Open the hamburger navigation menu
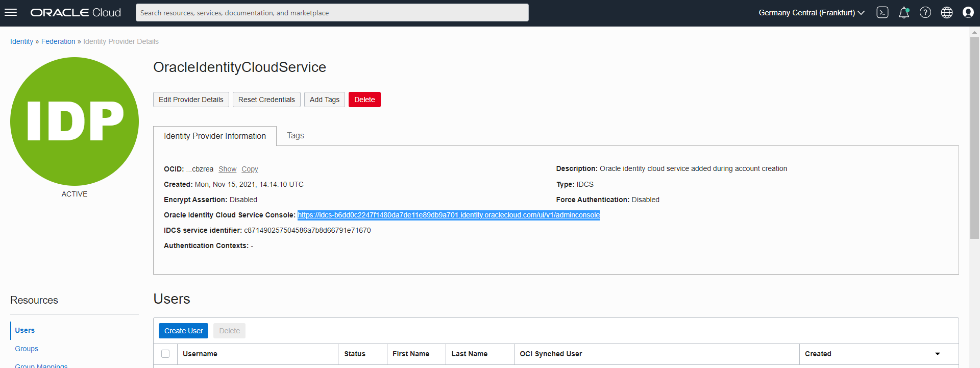Screen dimensions: 980x368 point(11,13)
